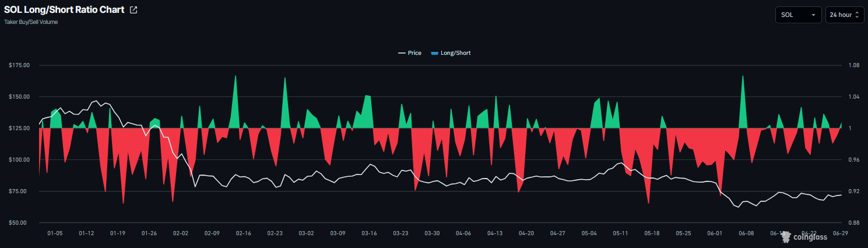Click the 01-05 date label

pos(55,233)
